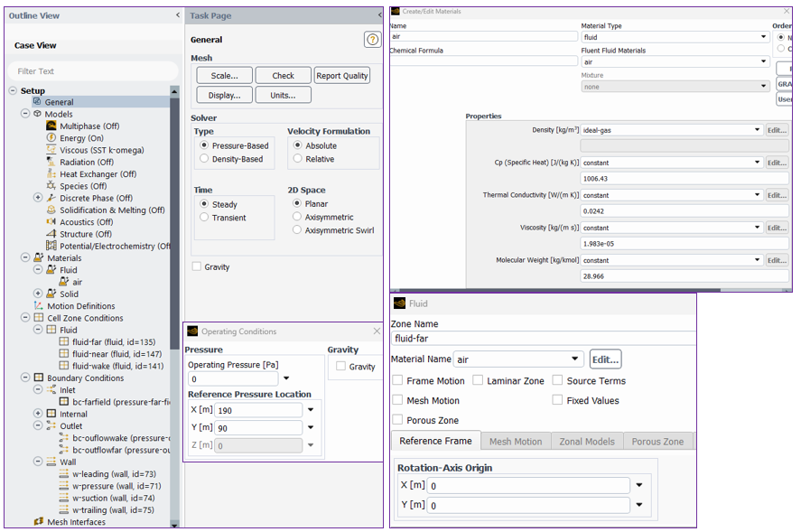
Task: Switch to the Zonal Models tab
Action: 587,441
